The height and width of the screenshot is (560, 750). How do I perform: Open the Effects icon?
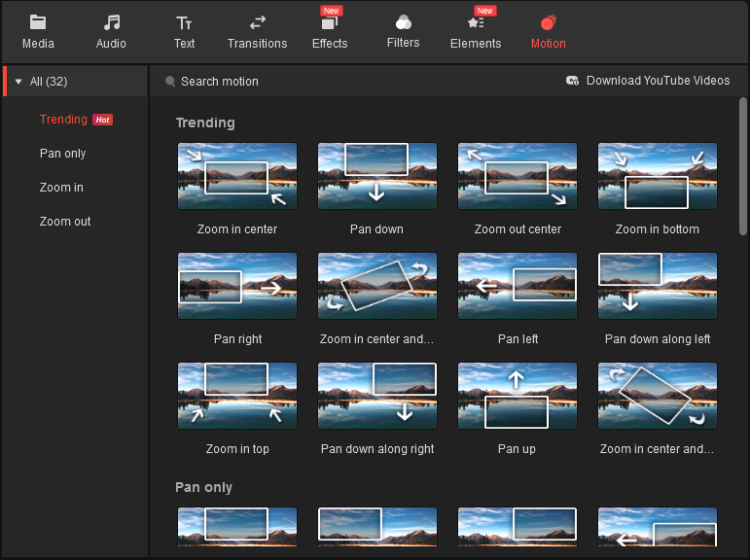click(x=330, y=22)
